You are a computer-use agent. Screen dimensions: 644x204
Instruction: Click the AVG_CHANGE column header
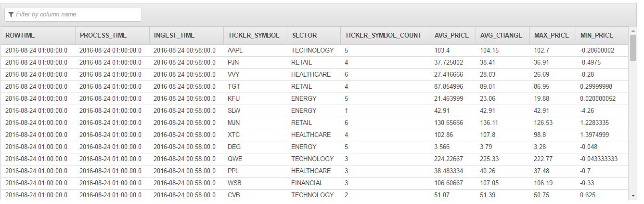(x=503, y=35)
